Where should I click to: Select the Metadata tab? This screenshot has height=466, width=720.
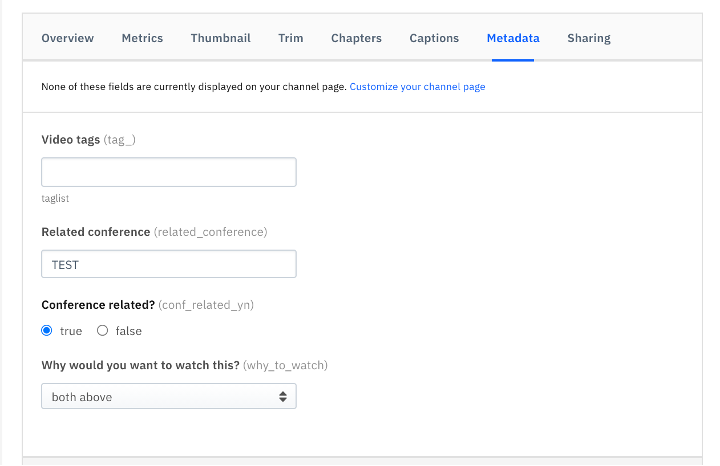click(513, 38)
